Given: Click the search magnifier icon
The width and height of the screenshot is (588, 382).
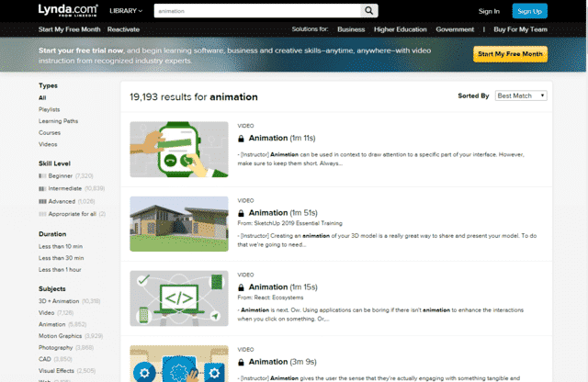Looking at the screenshot, I should 369,11.
